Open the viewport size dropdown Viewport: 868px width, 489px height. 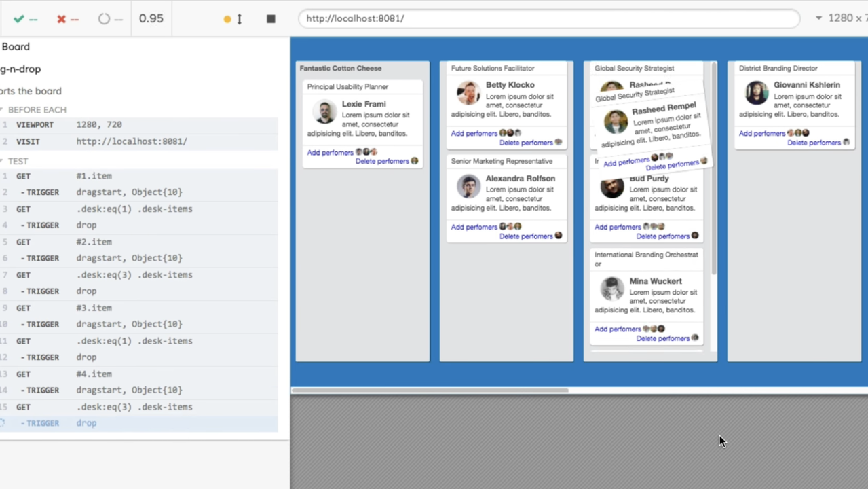[818, 18]
